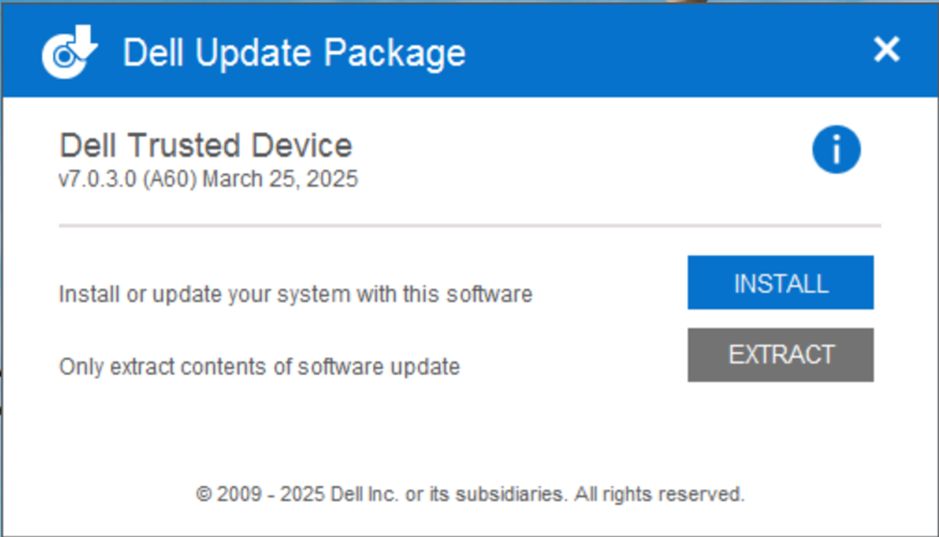Click the 'Install or update your system' description
The width and height of the screenshot is (939, 537).
pyautogui.click(x=295, y=294)
